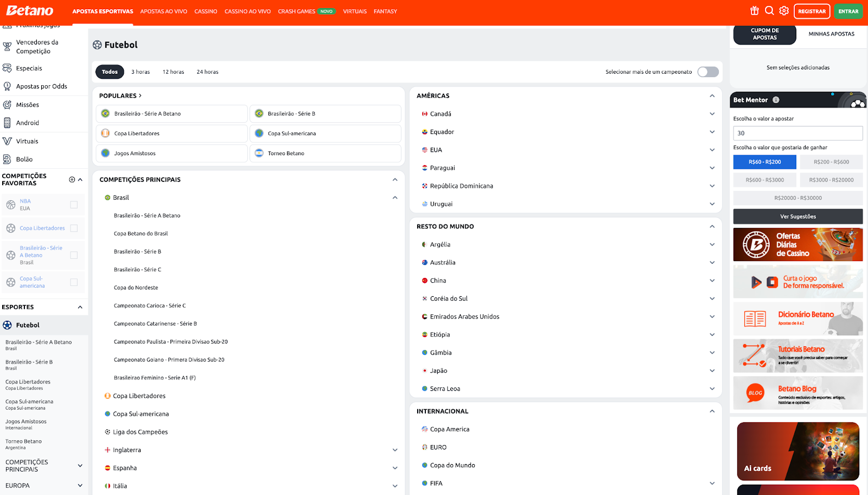The image size is (868, 495).
Task: Click the Bolão sidebar icon
Action: coord(7,160)
